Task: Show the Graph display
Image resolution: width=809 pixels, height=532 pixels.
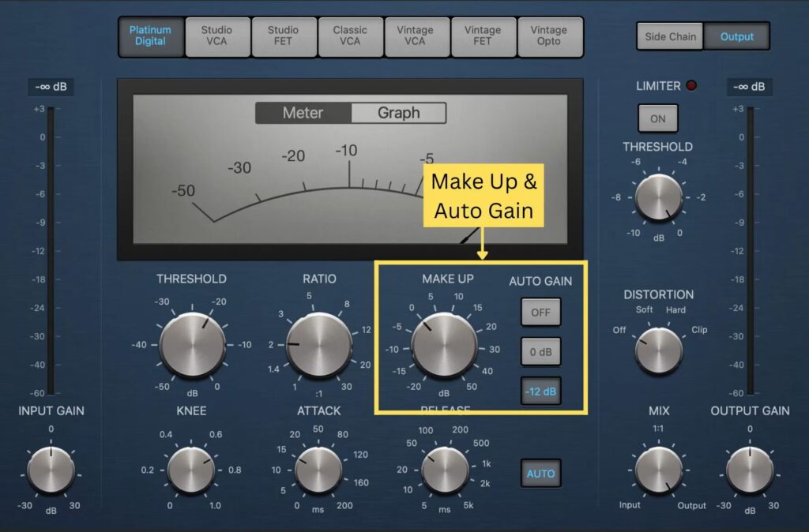Action: 398,113
